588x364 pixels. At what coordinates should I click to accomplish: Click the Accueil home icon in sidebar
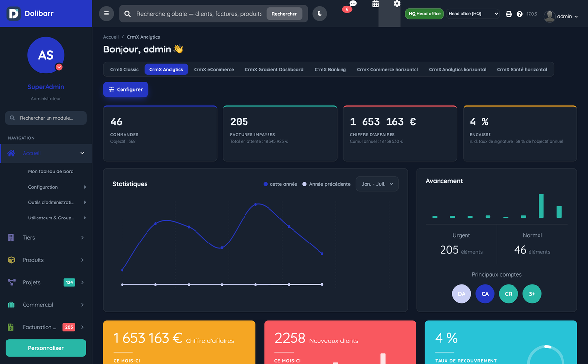[x=11, y=153]
